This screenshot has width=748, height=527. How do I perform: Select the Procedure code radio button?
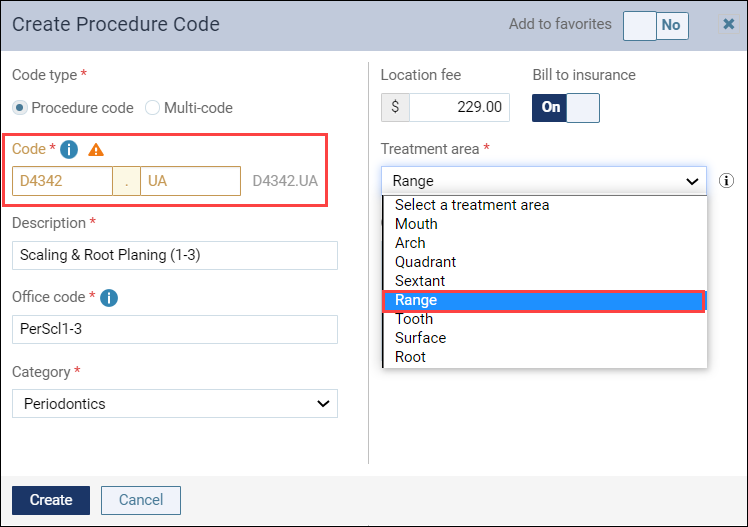(20, 108)
